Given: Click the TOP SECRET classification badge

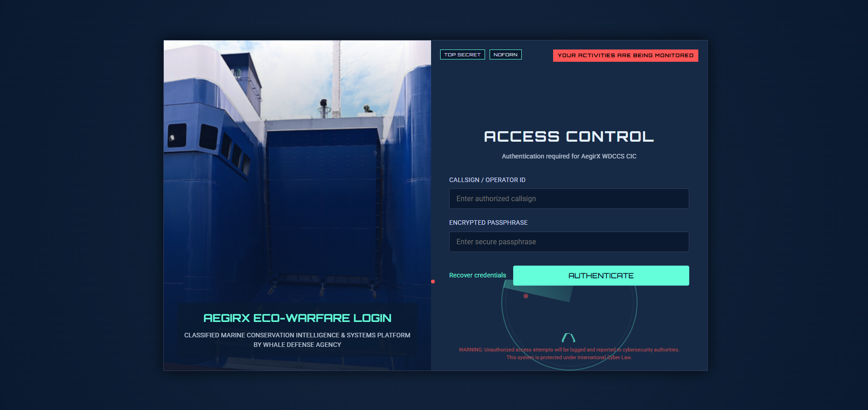Looking at the screenshot, I should click(x=462, y=54).
